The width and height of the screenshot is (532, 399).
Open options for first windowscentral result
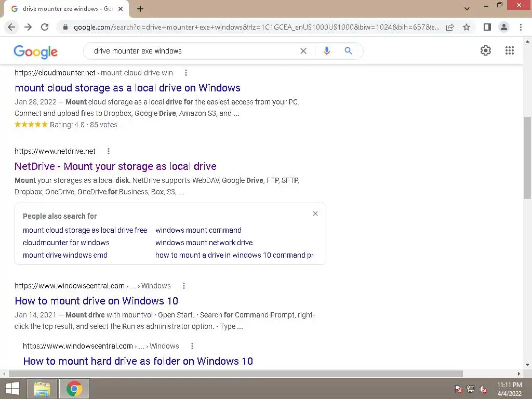tap(184, 286)
